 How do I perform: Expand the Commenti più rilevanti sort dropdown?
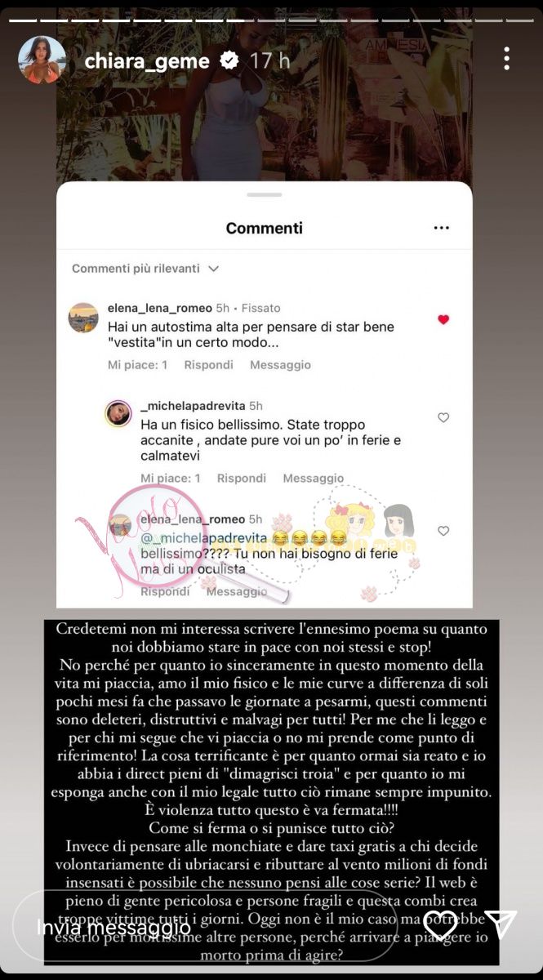pos(145,269)
